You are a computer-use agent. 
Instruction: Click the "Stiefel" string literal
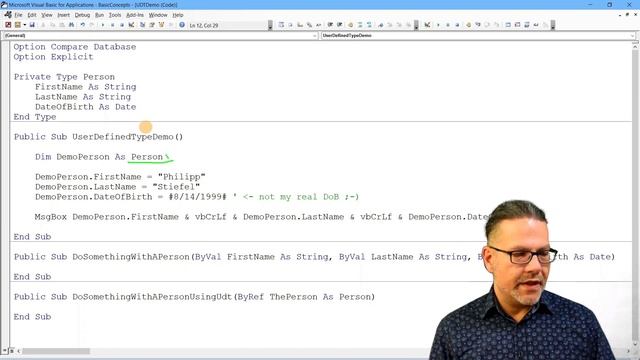pos(176,187)
